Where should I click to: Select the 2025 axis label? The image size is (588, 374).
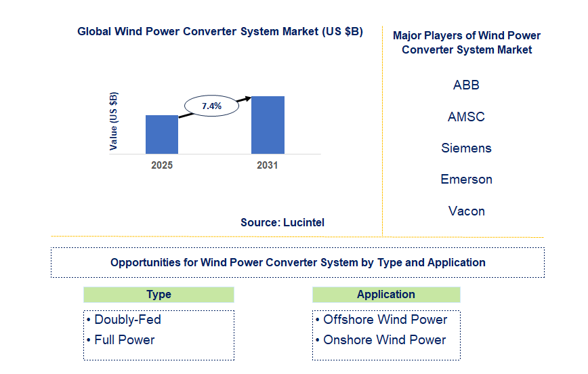pos(162,165)
